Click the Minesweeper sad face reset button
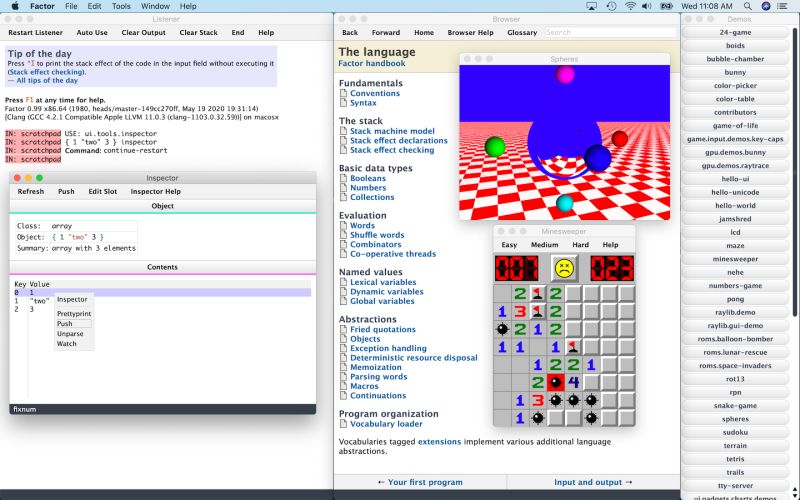Screen dimensions: 800x500 click(x=564, y=268)
